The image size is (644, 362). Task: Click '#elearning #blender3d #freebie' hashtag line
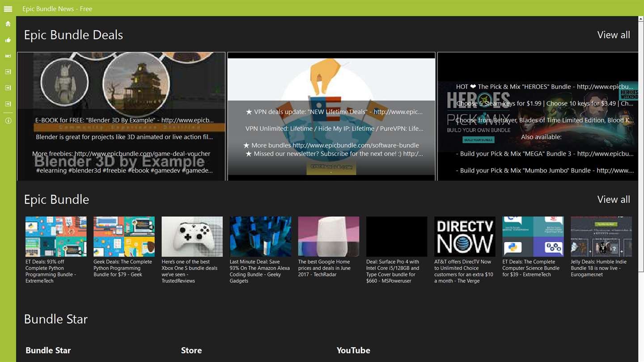(124, 170)
